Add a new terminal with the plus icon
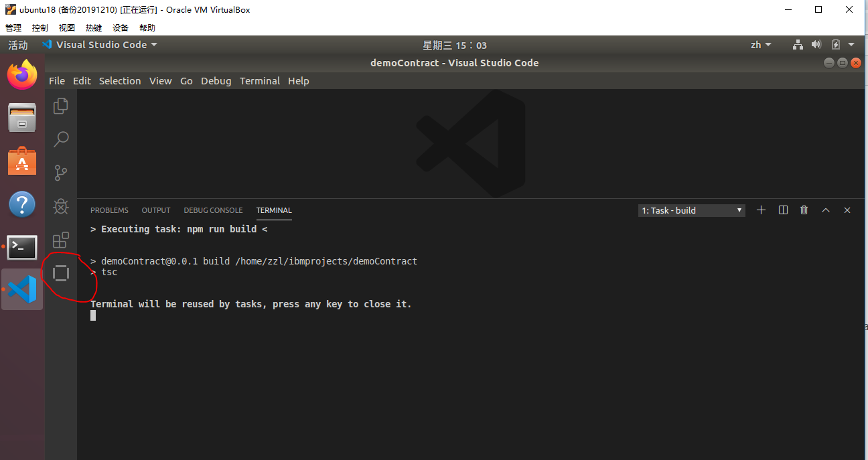 point(761,210)
